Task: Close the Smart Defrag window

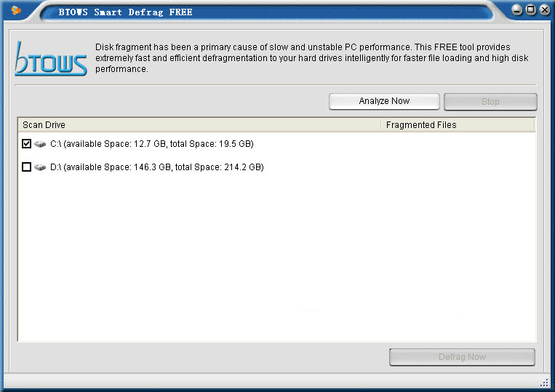Action: click(544, 10)
